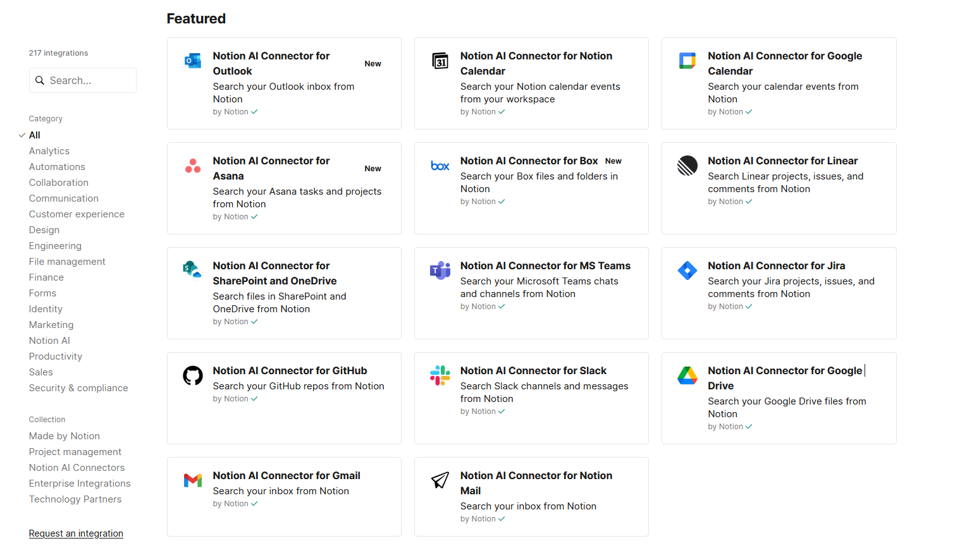Click the paper plane icon on Notion Mail card
Image resolution: width=967 pixels, height=560 pixels.
[440, 480]
